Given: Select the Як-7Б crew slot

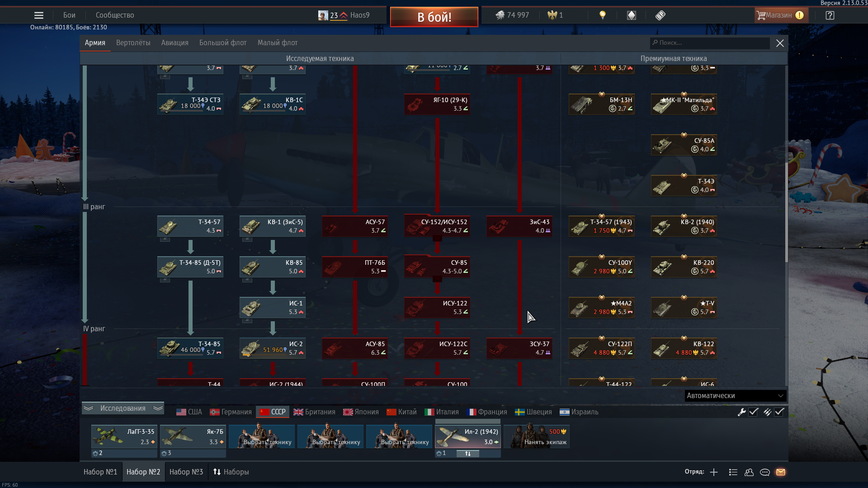Looking at the screenshot, I should (x=193, y=436).
